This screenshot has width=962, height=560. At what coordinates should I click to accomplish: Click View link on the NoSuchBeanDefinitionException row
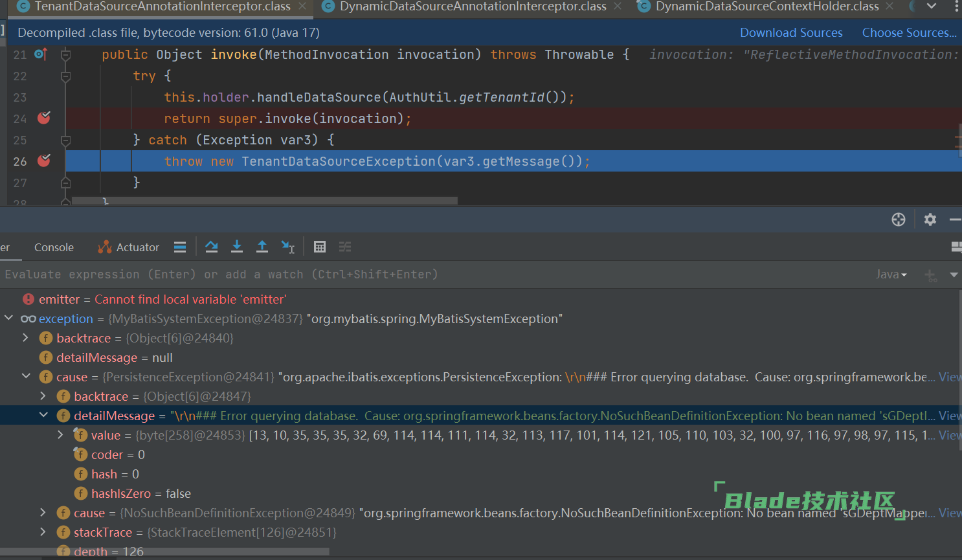[950, 513]
